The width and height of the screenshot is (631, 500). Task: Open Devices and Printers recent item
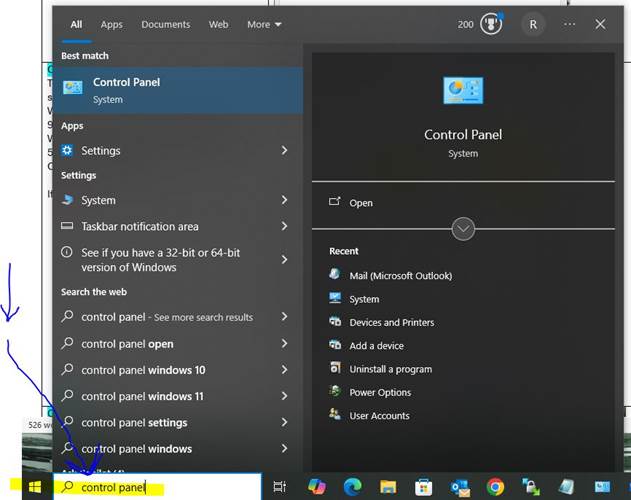tap(392, 322)
